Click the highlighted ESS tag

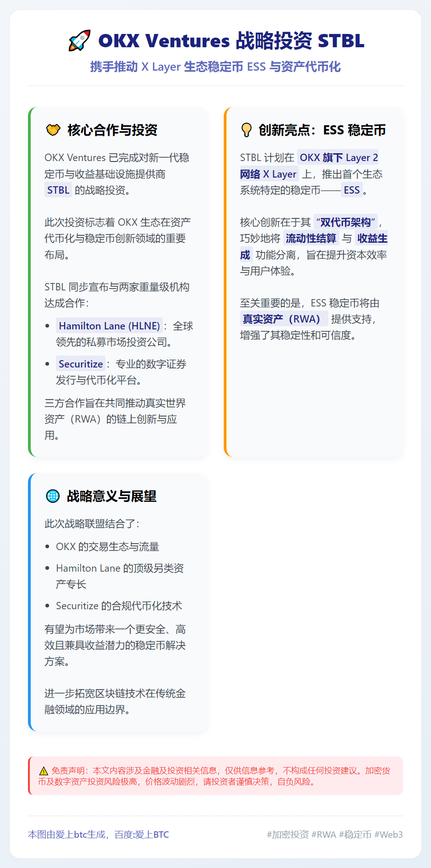(352, 190)
